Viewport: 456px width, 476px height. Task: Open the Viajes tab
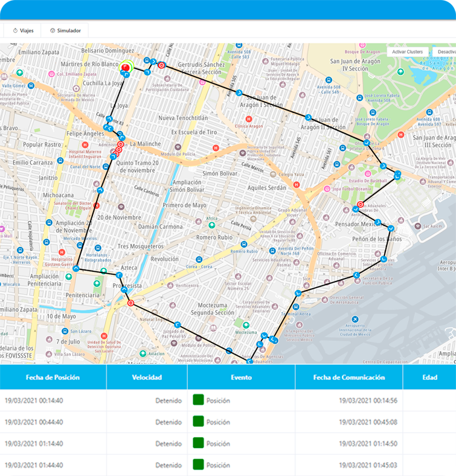23,30
